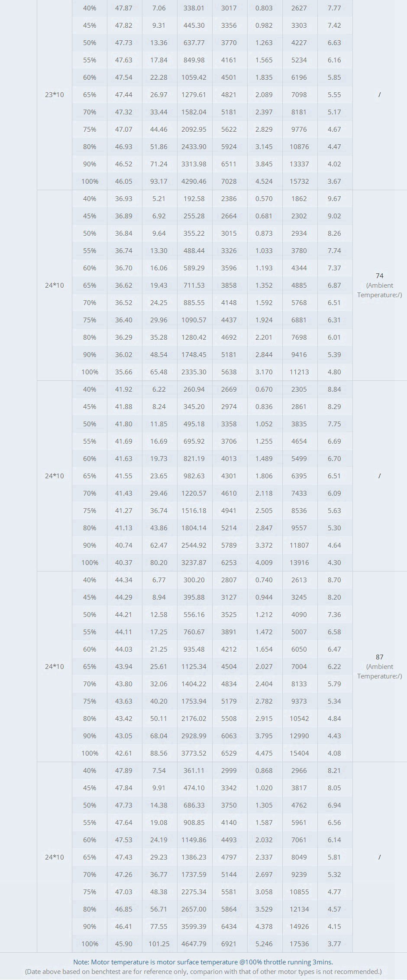
Task: Click the RPM value 7028
Action: click(x=229, y=181)
